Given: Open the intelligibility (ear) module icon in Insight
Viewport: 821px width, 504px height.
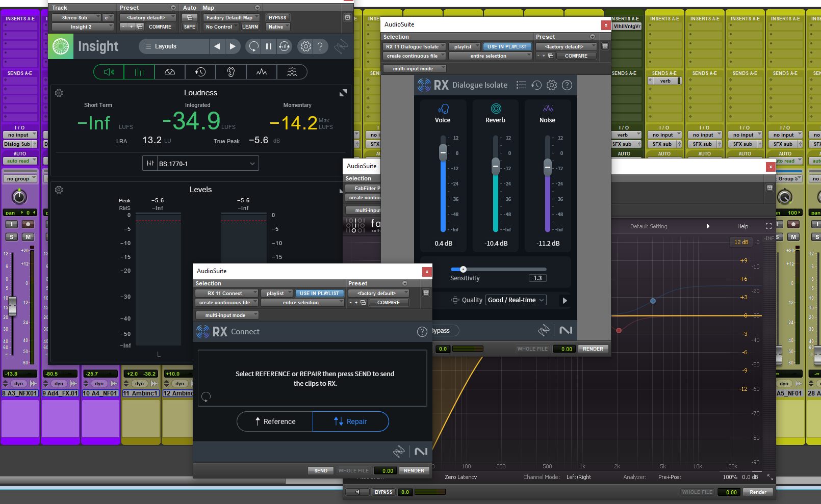Looking at the screenshot, I should coord(231,72).
